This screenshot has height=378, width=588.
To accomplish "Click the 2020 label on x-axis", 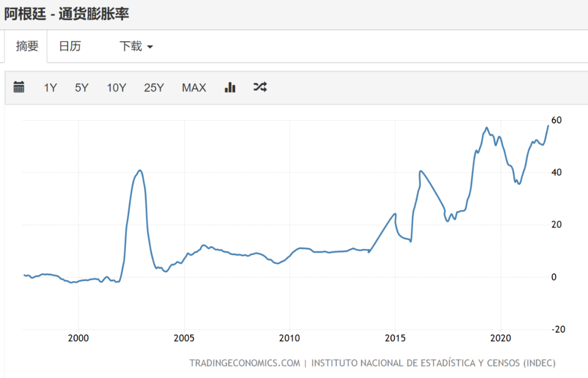I will (501, 338).
